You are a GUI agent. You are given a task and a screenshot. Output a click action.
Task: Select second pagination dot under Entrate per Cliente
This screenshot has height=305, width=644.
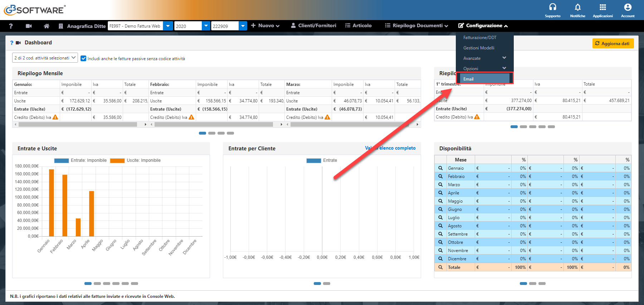(x=327, y=284)
